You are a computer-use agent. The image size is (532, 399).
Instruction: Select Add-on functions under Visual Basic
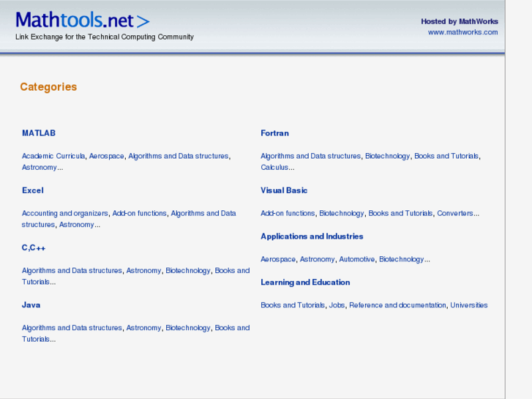pos(288,213)
